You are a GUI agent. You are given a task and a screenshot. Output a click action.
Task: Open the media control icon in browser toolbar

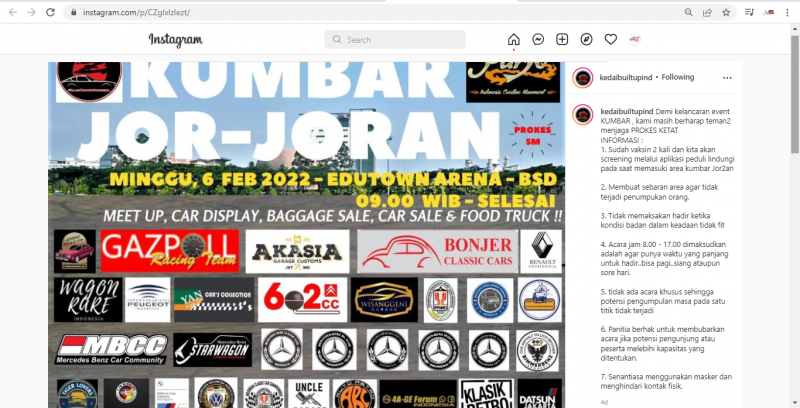point(749,12)
